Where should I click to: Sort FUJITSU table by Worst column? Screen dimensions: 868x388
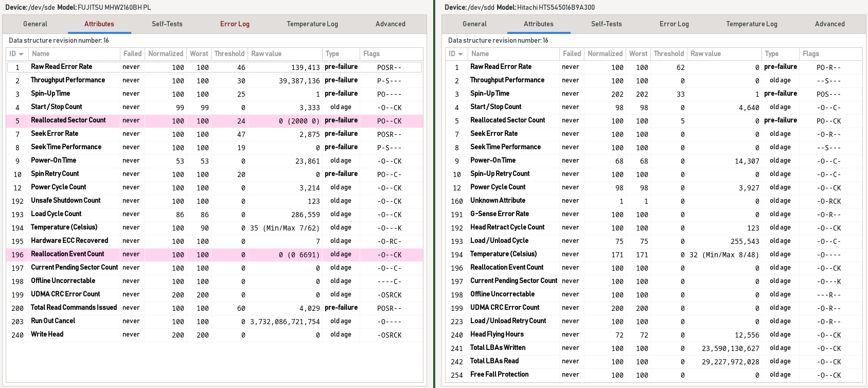[x=199, y=54]
